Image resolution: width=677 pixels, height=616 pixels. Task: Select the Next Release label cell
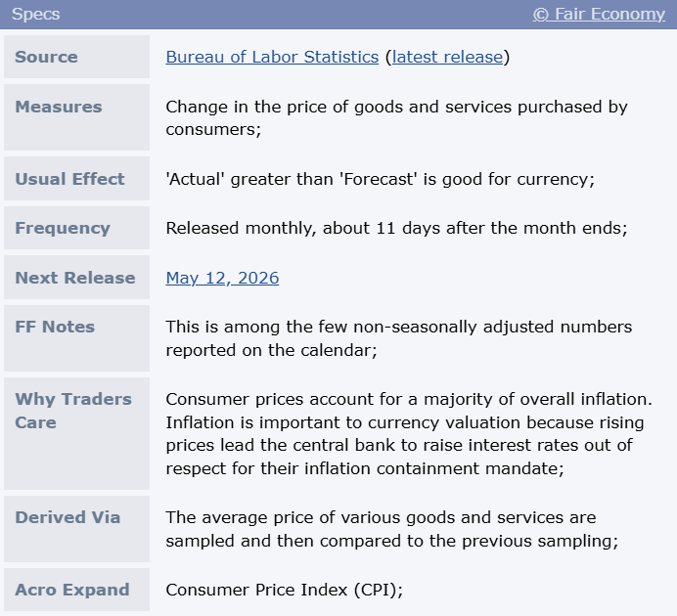[x=77, y=278]
